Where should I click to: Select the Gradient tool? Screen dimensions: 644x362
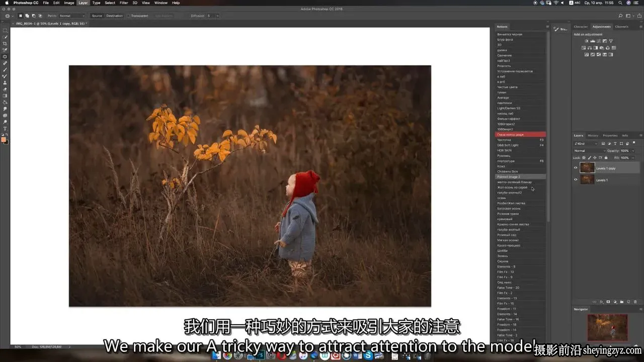click(5, 96)
